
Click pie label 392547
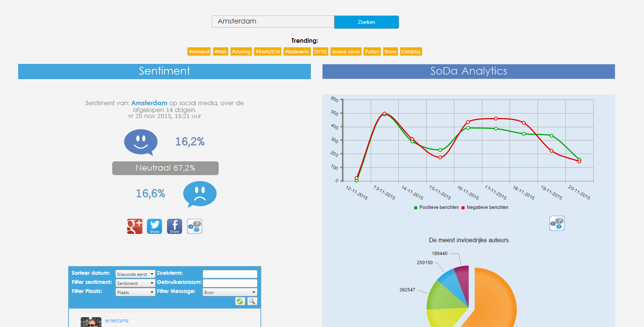pyautogui.click(x=407, y=290)
